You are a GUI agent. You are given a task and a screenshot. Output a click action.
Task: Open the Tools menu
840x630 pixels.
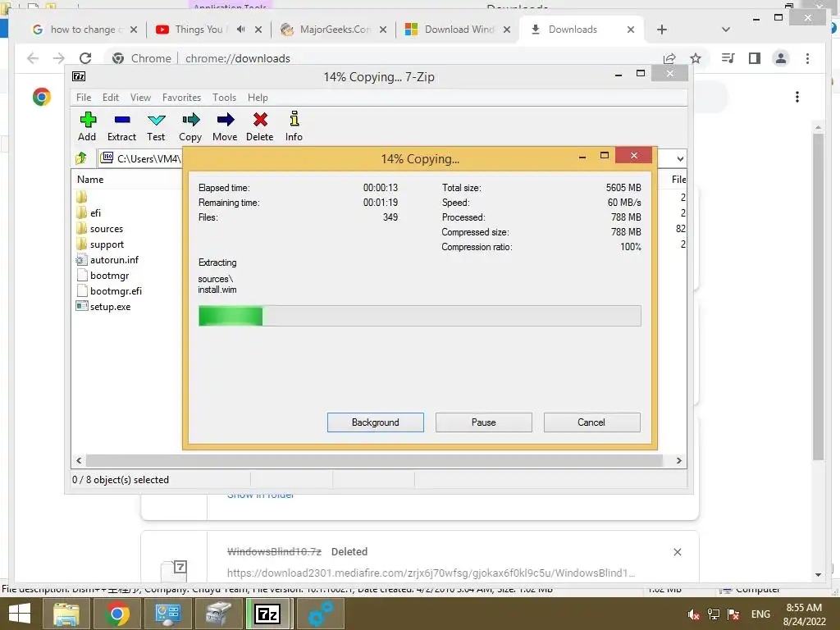224,98
